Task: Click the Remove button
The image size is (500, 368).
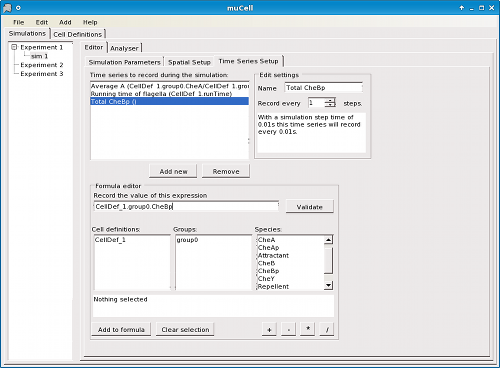Action: pyautogui.click(x=226, y=171)
